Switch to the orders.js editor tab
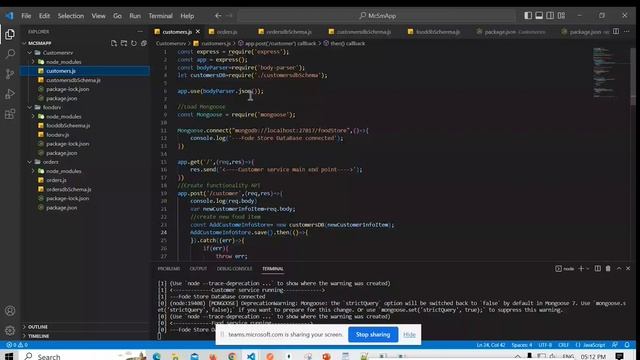This screenshot has width=640, height=360. point(227,31)
